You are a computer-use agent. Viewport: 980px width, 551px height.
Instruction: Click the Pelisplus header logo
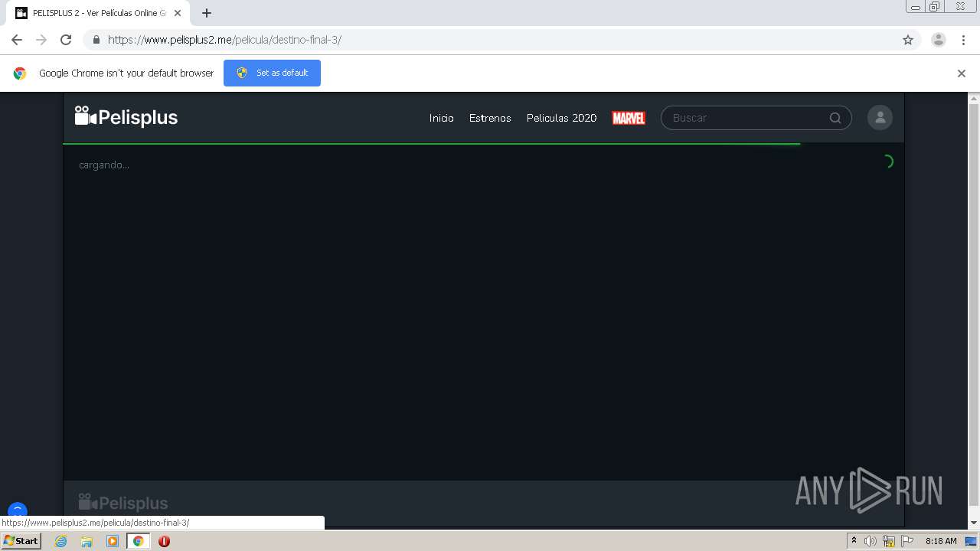(126, 117)
